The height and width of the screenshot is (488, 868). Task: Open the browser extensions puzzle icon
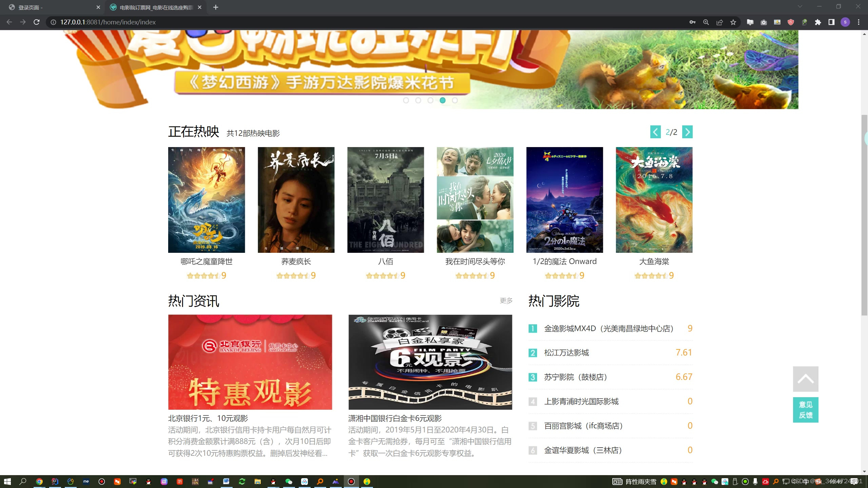point(818,22)
